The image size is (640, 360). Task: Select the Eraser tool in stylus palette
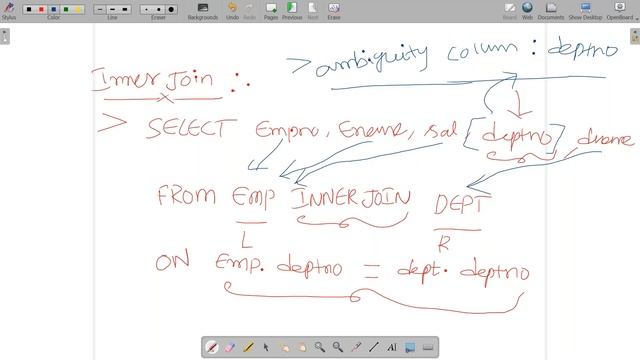[230, 347]
